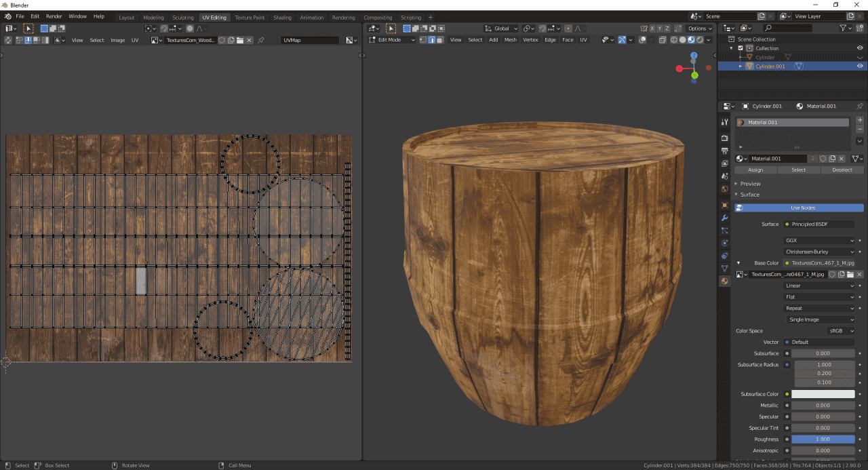Open the Single Image extension dropdown
Viewport: 868px width, 470px height.
point(820,319)
